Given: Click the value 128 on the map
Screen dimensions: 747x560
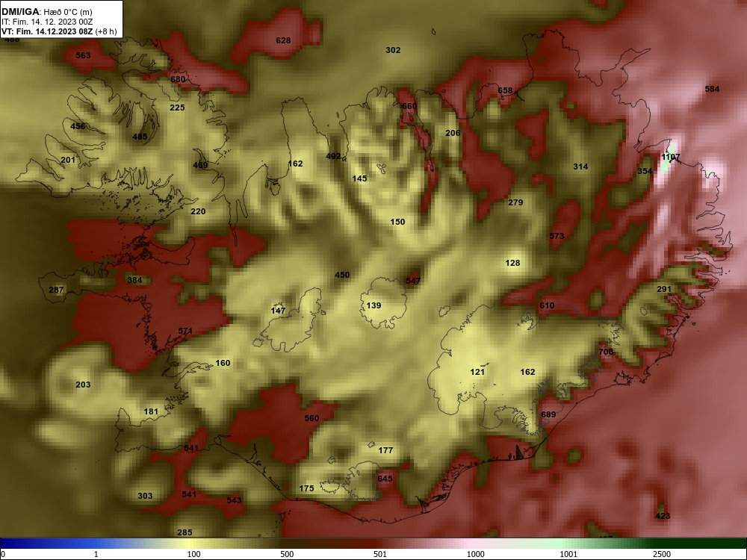Looking at the screenshot, I should (512, 263).
